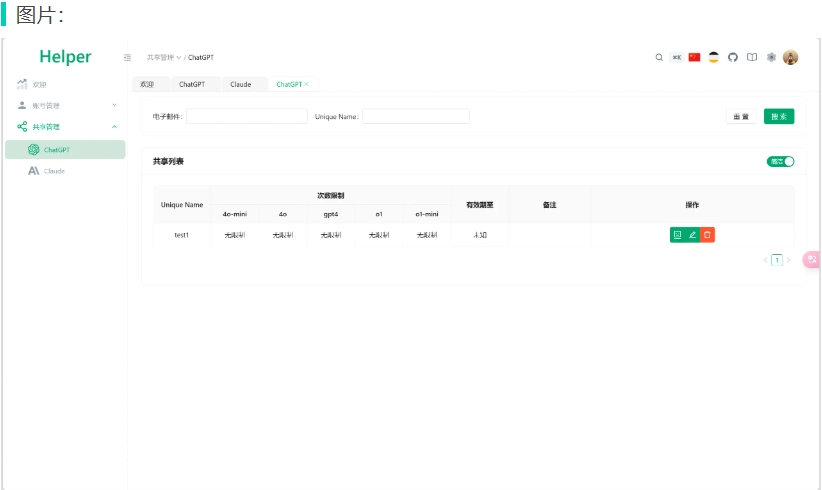Click the 电子邮件 input field
This screenshot has height=490, width=822.
[246, 116]
